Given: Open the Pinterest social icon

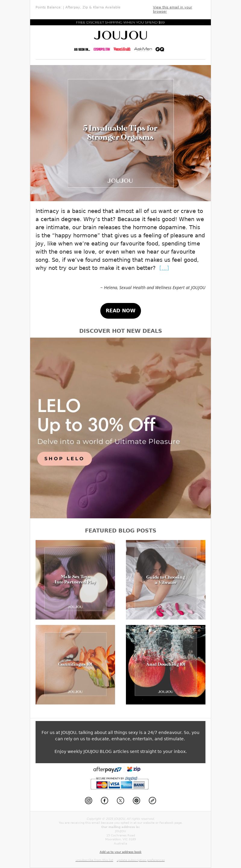Looking at the screenshot, I should (136, 801).
